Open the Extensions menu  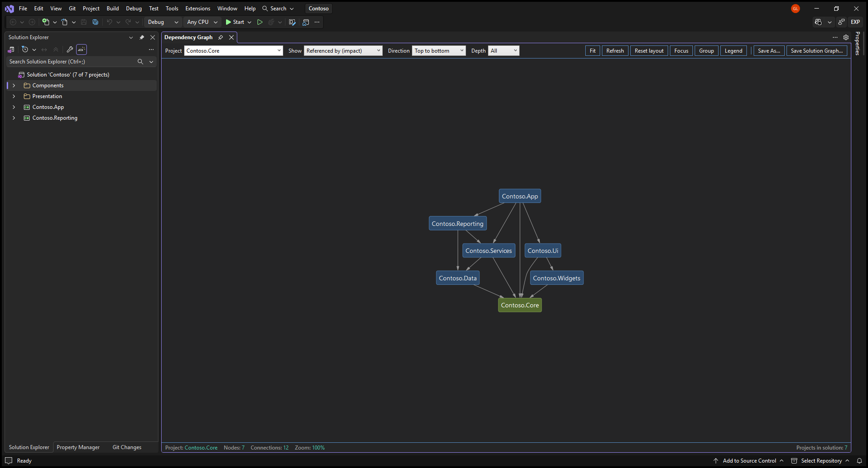coord(198,9)
